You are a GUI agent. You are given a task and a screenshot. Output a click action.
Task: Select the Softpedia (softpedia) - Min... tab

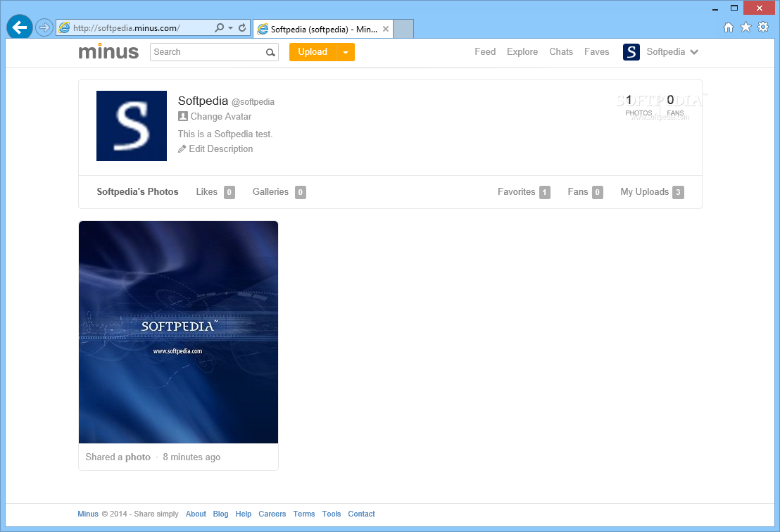pos(323,29)
